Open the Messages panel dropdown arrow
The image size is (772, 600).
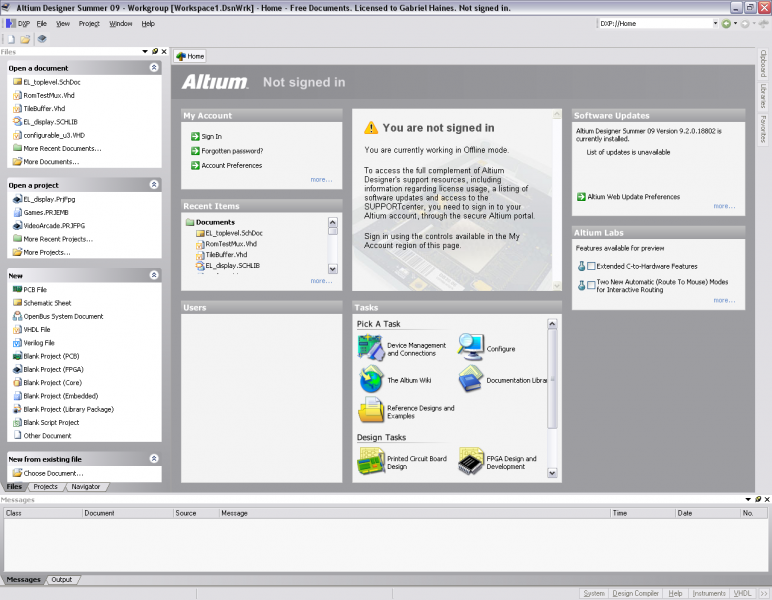pos(748,499)
